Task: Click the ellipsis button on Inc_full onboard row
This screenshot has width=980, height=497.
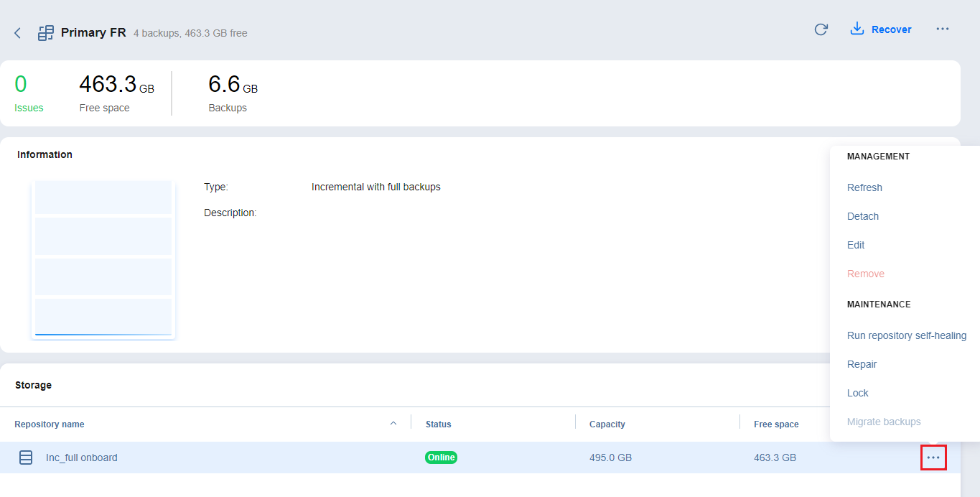Action: pos(933,457)
